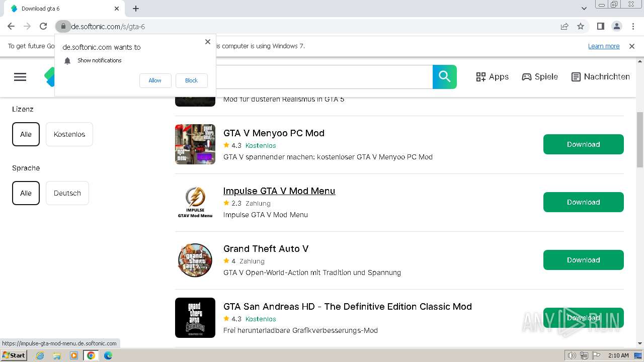Open Impulse GTAV Mod Menu logo
The image size is (644, 362).
(x=195, y=202)
